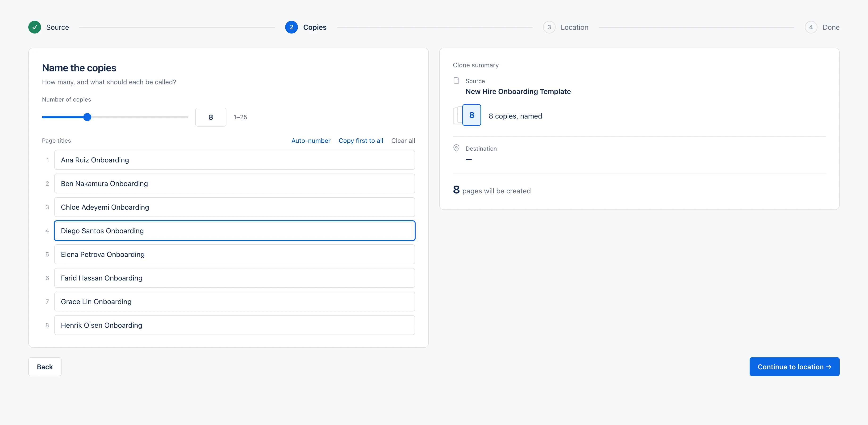Focus the number of copies input showing 8
Image resolution: width=868 pixels, height=425 pixels.
(211, 117)
